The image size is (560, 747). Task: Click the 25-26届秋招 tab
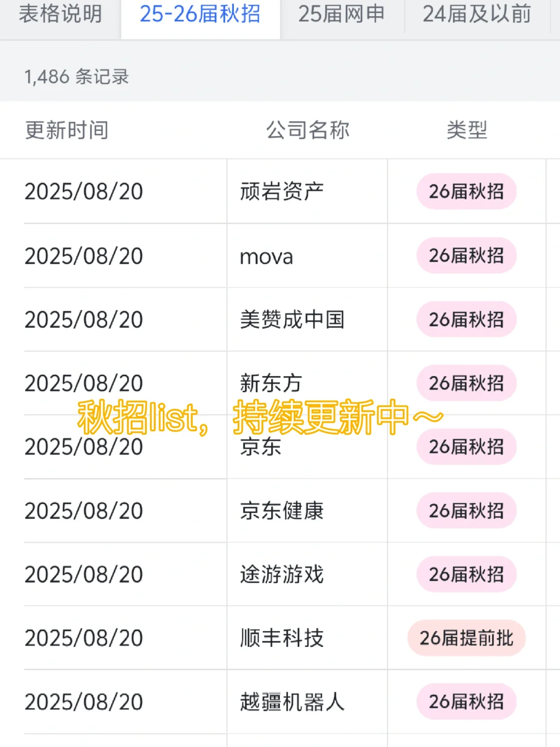[x=200, y=15]
